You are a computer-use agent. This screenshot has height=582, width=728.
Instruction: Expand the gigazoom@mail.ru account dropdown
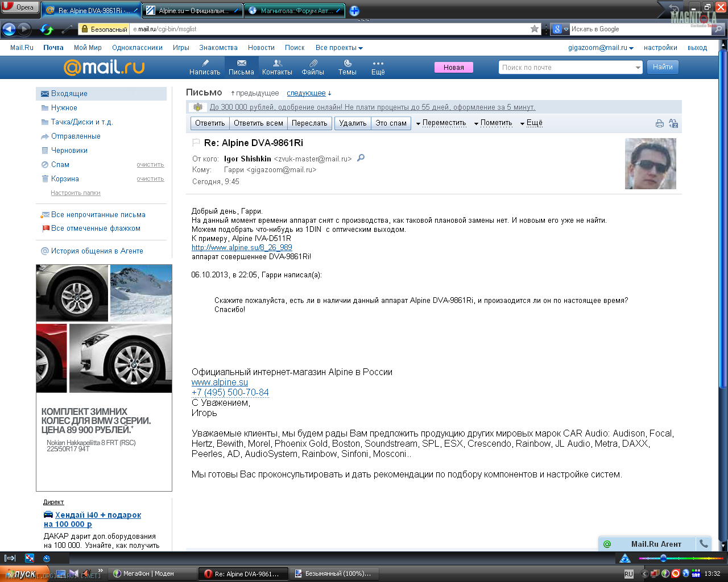(601, 48)
